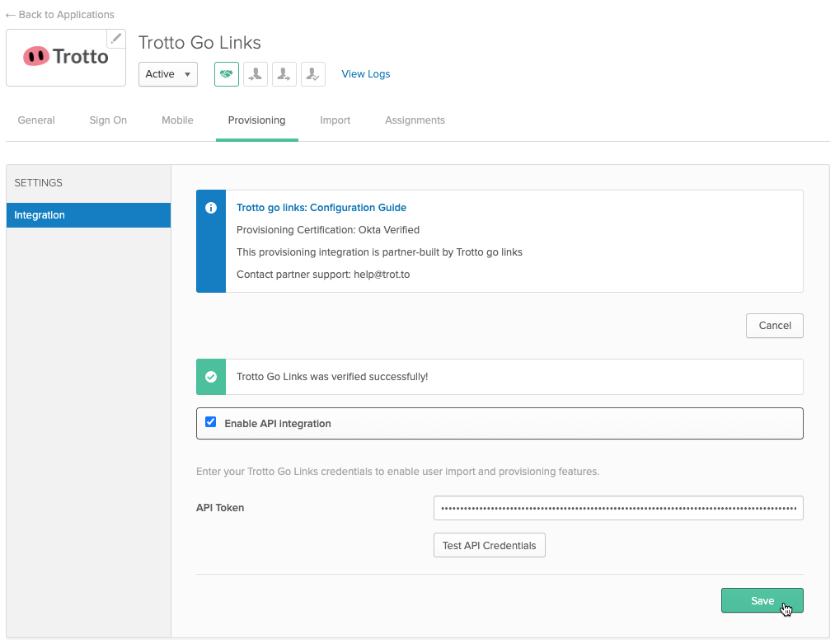This screenshot has width=835, height=644.
Task: Click 'Contact partner support: help@trot.to' text
Action: (323, 275)
